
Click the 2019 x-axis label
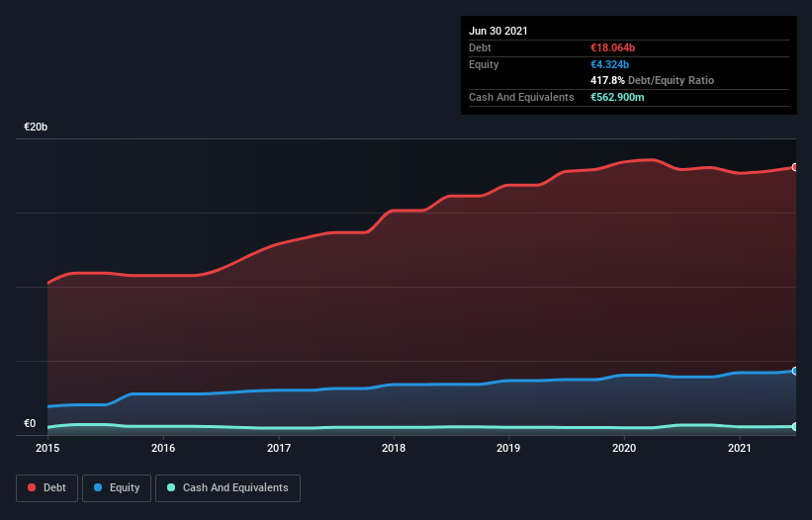[508, 448]
